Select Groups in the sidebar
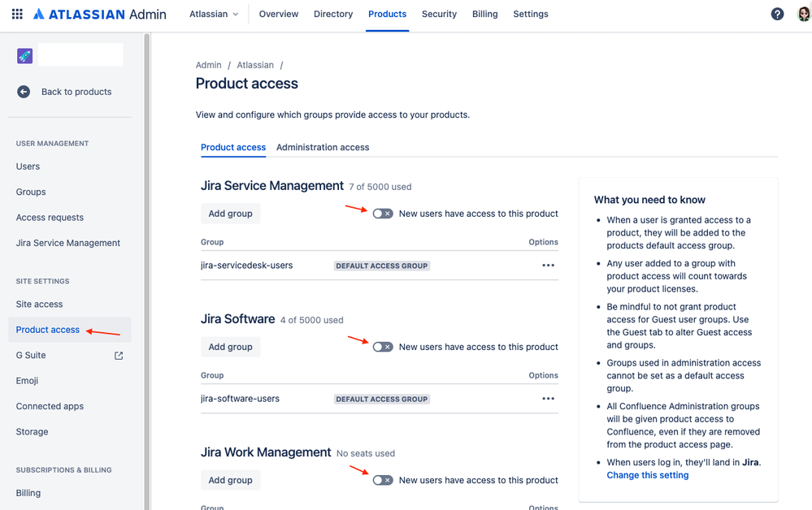This screenshot has height=510, width=812. (31, 192)
